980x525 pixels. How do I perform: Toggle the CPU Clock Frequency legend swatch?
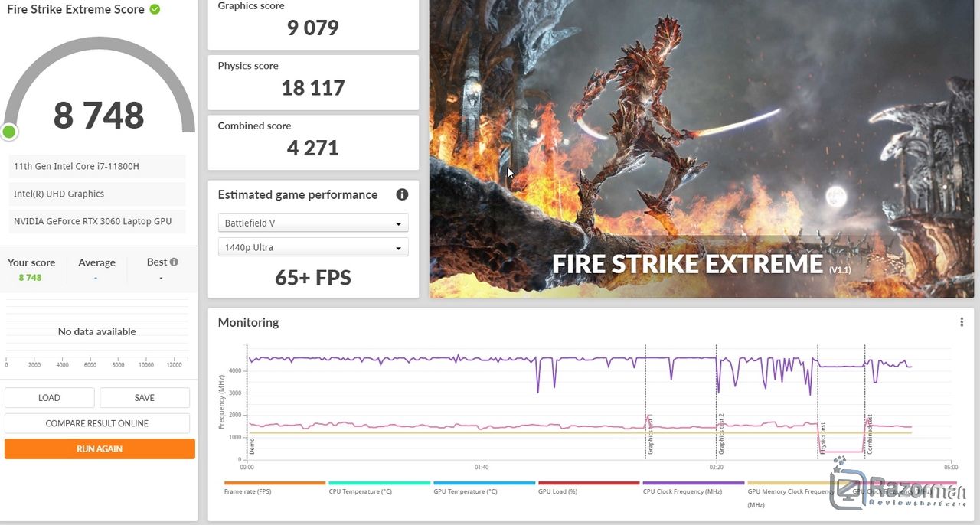[x=694, y=483]
